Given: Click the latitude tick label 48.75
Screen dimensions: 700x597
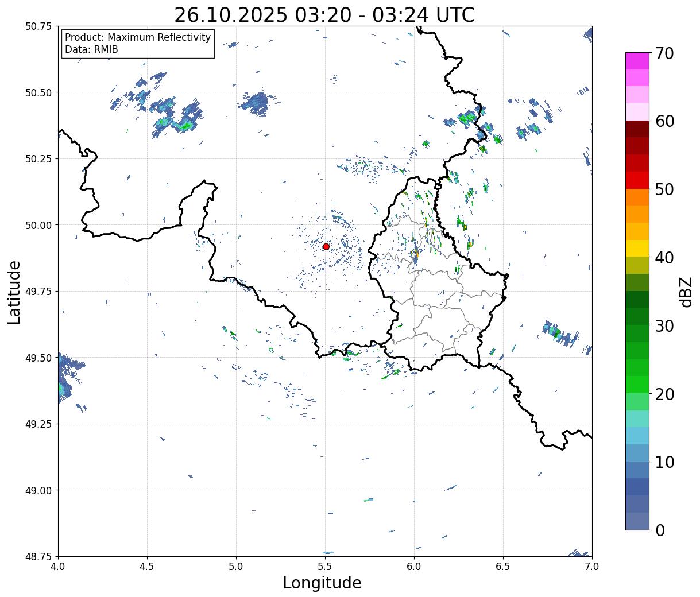Looking at the screenshot, I should pyautogui.click(x=38, y=556).
